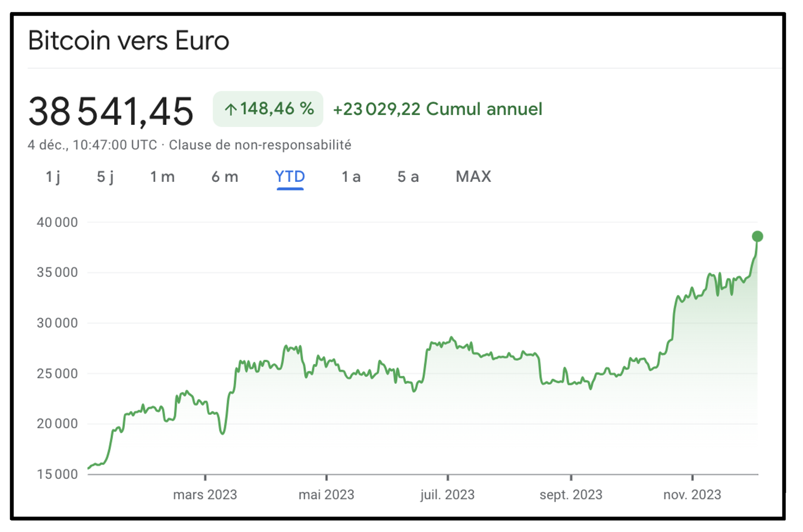Click the Bitcoin vers Euro title
Image resolution: width=803 pixels, height=532 pixels.
(x=129, y=41)
